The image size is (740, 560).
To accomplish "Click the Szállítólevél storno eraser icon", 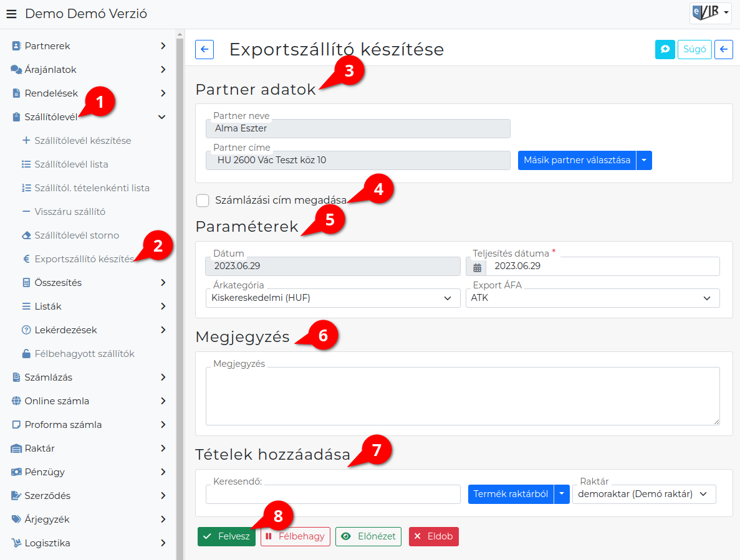I will 26,235.
